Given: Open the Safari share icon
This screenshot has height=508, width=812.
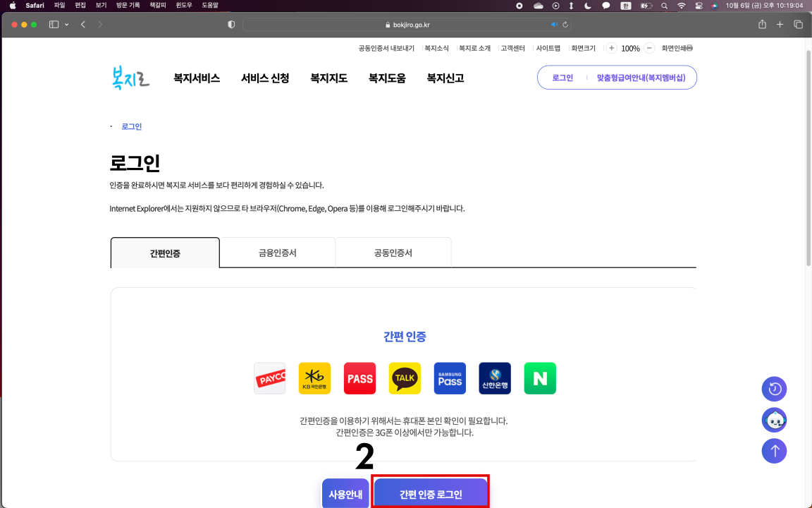Looking at the screenshot, I should tap(761, 23).
